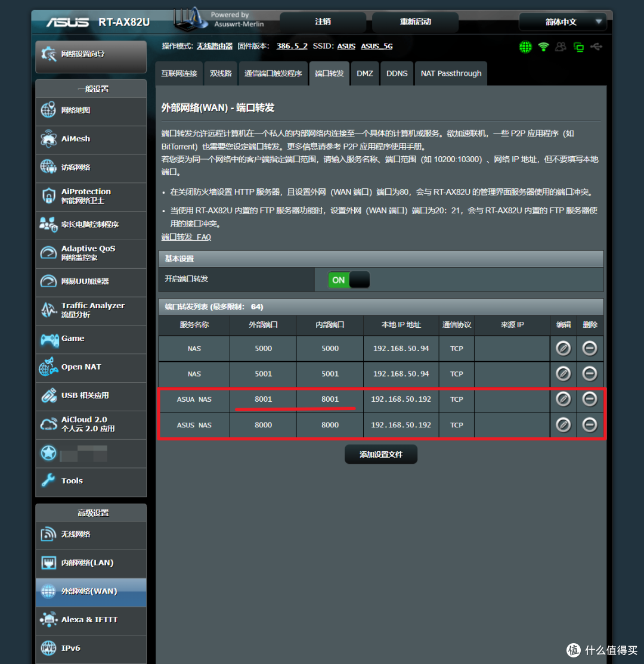Click the internet status globe icon
This screenshot has width=644, height=664.
tap(525, 46)
